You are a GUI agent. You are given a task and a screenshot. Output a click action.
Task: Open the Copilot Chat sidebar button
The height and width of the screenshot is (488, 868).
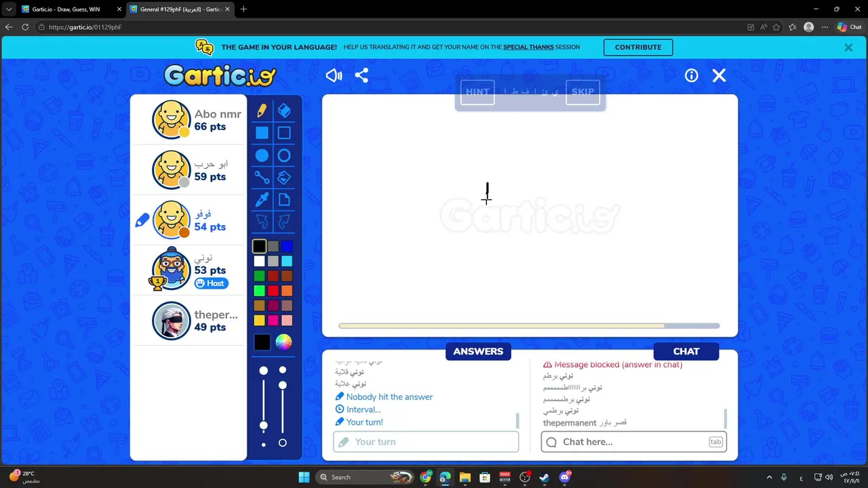point(849,27)
